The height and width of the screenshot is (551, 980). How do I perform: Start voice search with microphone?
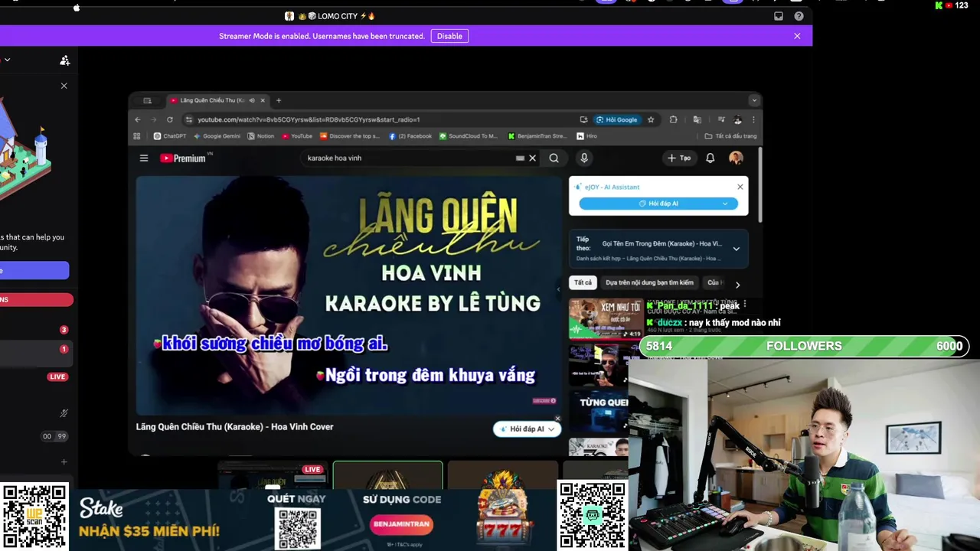pyautogui.click(x=584, y=158)
